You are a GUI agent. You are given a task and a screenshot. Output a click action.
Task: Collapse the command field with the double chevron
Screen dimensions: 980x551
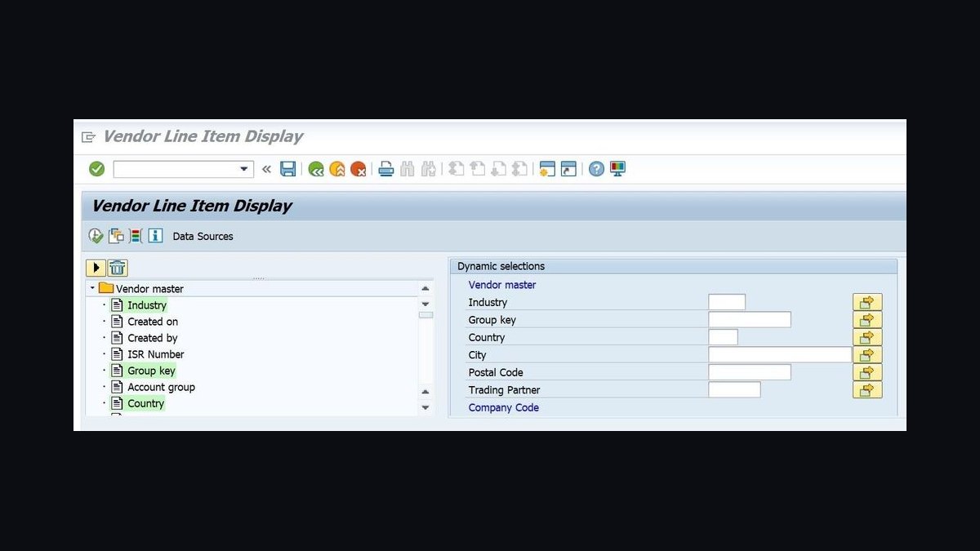tap(266, 169)
